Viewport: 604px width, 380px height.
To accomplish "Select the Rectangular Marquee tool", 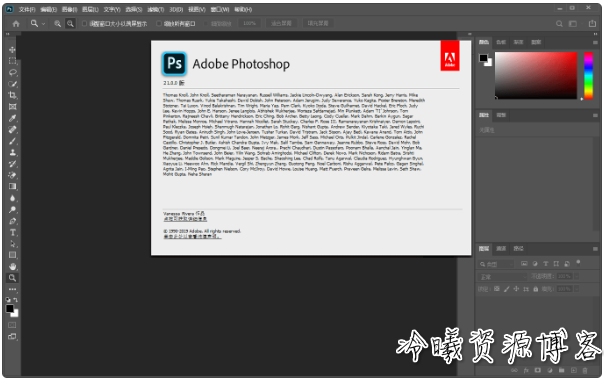I will point(12,61).
